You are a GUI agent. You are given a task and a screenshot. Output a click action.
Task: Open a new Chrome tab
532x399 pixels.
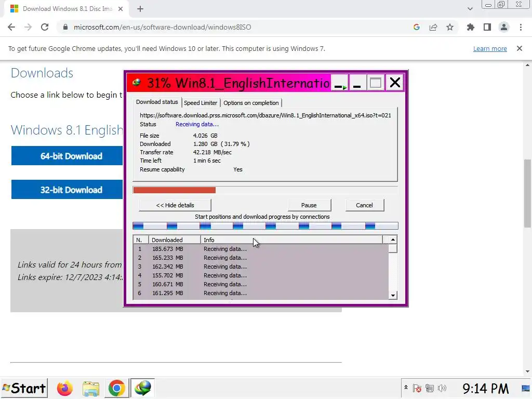pos(140,9)
